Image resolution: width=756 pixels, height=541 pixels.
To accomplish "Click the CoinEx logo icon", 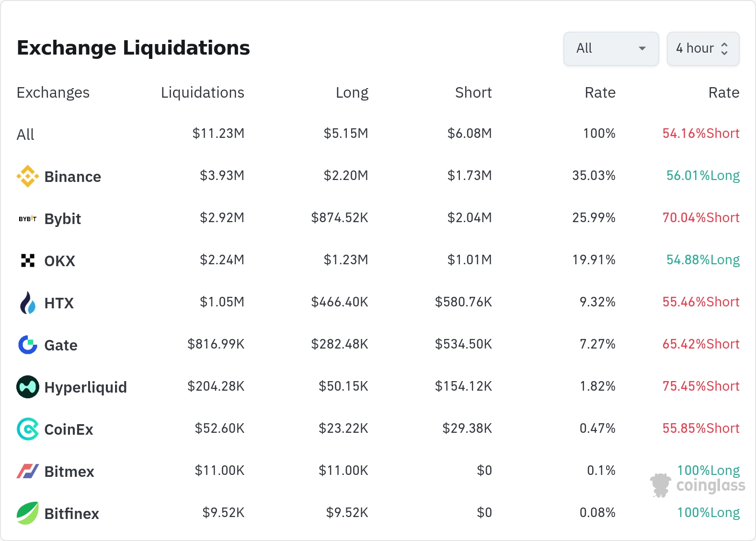I will pyautogui.click(x=28, y=429).
